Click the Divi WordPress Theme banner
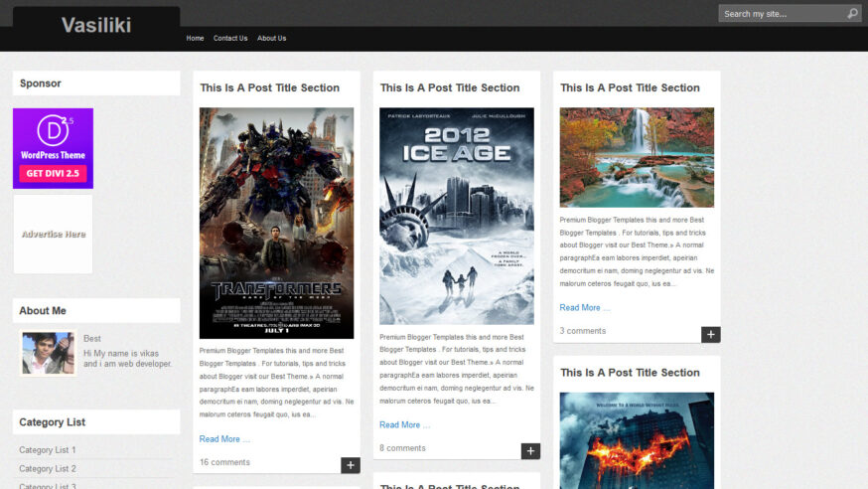The height and width of the screenshot is (489, 868). [x=54, y=148]
